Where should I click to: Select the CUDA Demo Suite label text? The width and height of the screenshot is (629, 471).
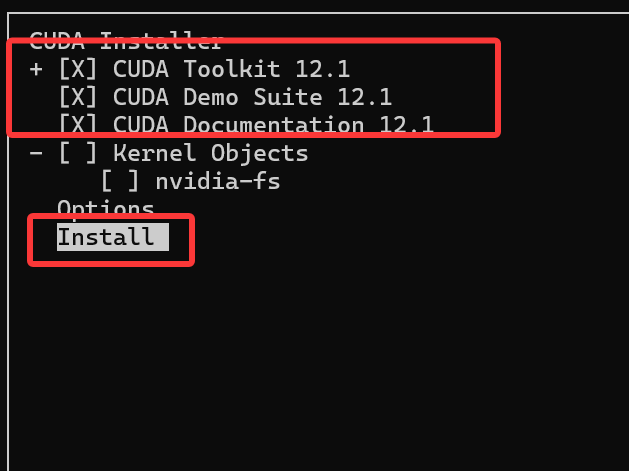[217, 97]
